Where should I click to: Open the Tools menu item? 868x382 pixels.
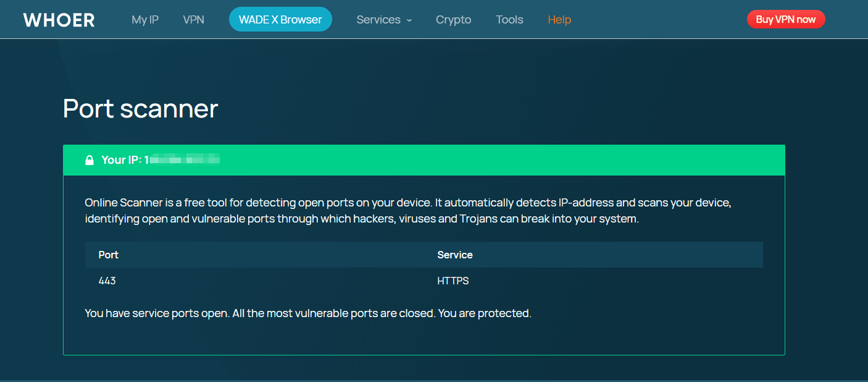[x=509, y=20]
